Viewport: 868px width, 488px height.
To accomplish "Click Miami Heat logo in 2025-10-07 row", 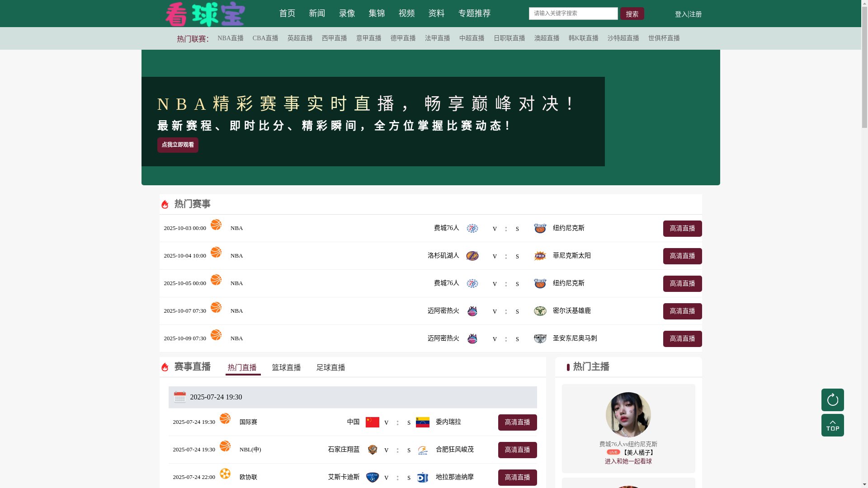I will pyautogui.click(x=472, y=311).
